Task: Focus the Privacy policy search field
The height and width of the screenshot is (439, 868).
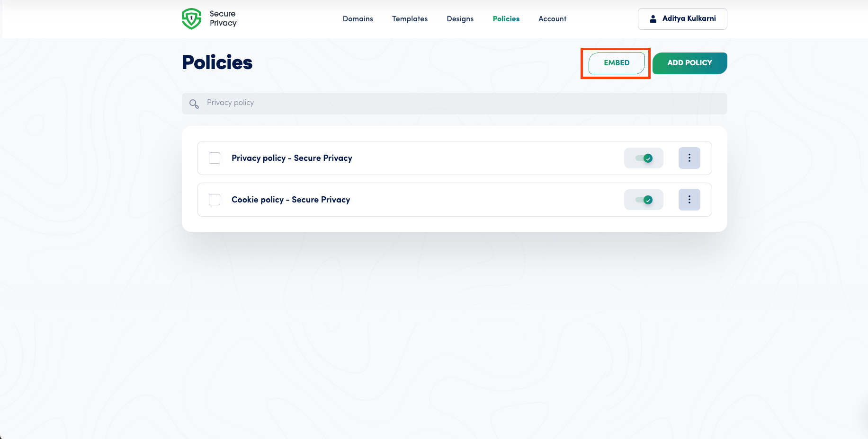Action: click(455, 103)
